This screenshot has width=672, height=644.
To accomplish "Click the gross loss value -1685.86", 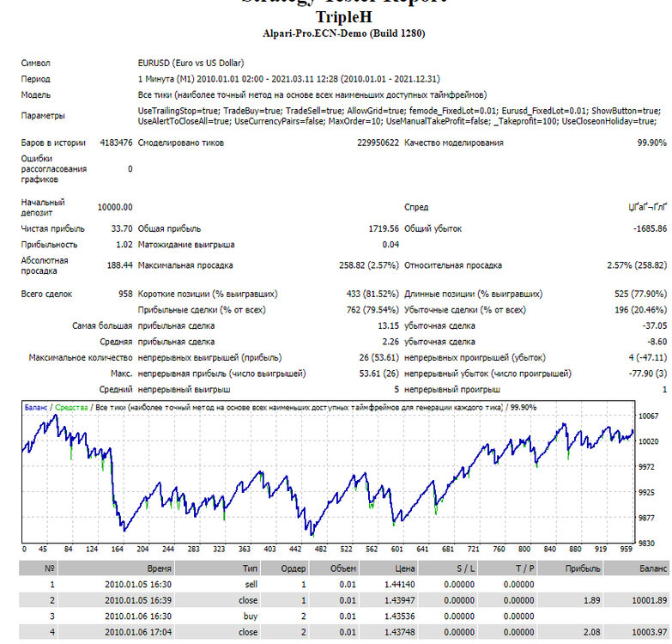I will [651, 228].
